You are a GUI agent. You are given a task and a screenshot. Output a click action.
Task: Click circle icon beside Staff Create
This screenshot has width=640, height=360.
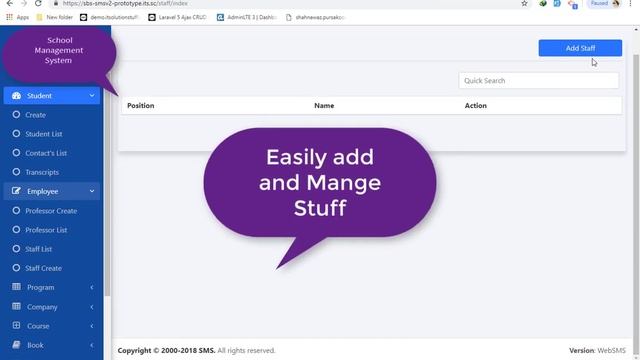click(x=16, y=268)
